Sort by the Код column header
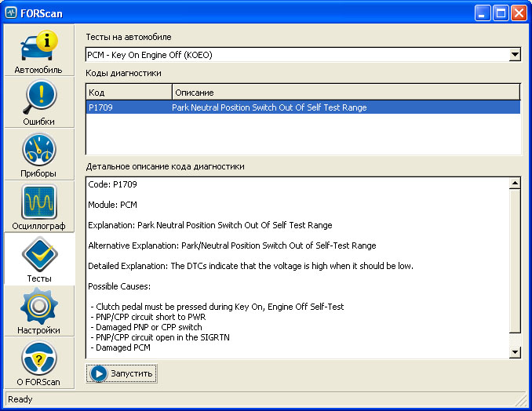Viewport: 532px width, 411px height. (x=129, y=93)
